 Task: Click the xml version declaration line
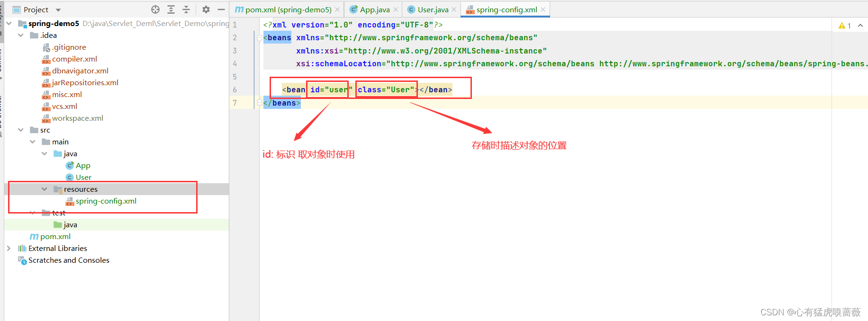click(x=353, y=25)
